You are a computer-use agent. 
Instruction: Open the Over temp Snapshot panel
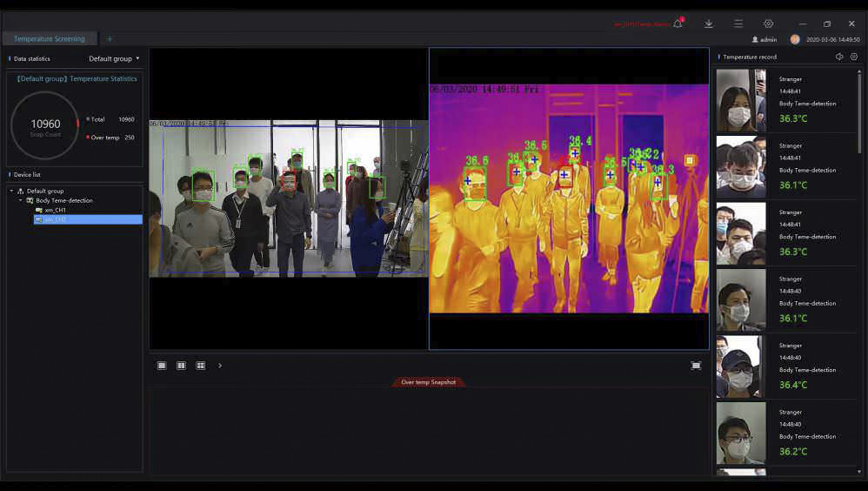point(429,382)
